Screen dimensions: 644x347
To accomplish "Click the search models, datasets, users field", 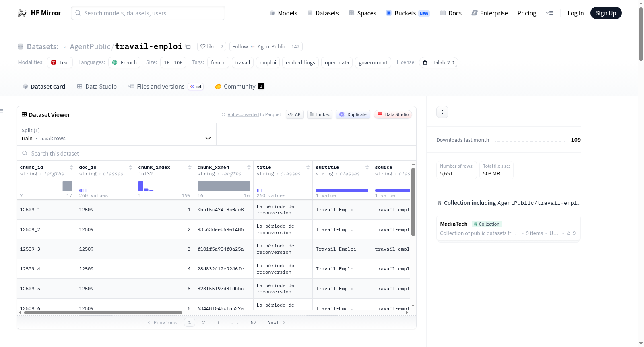I will coord(148,13).
